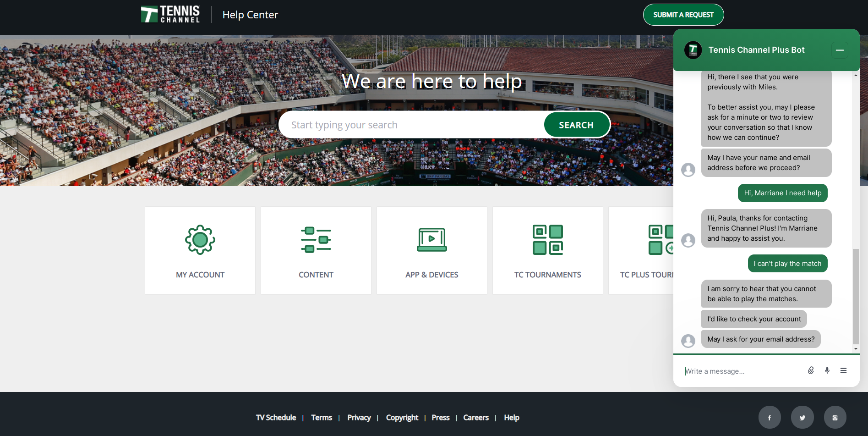Viewport: 868px width, 436px height.
Task: Click the Twitter footer icon
Action: 802,417
